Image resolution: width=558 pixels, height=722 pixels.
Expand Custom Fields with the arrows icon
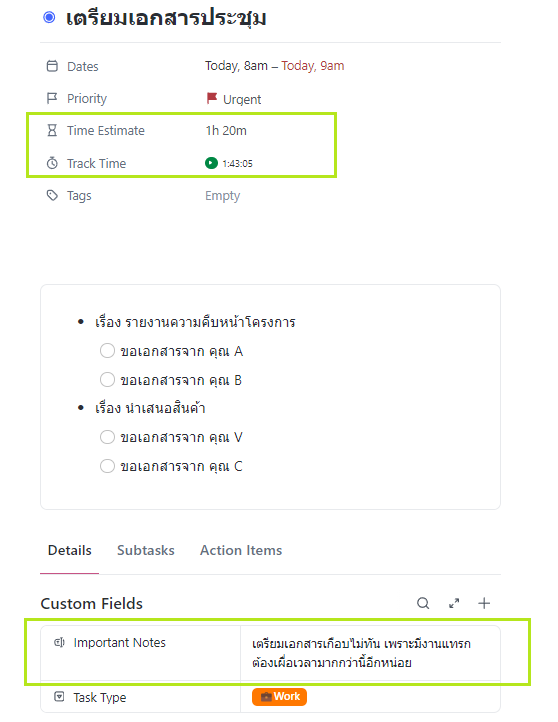click(454, 603)
